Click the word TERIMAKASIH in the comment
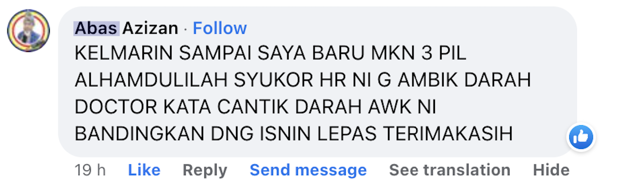The image size is (644, 184). tap(448, 134)
